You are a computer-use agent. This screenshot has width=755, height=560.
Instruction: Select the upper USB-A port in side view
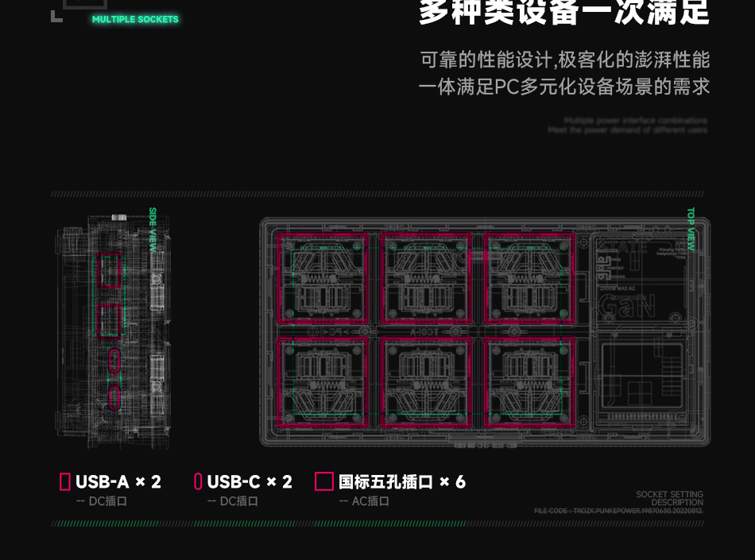pos(109,271)
